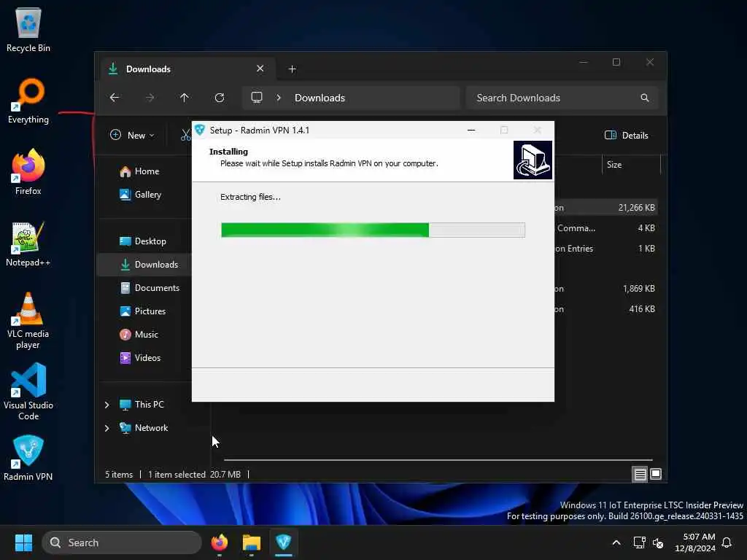Image resolution: width=747 pixels, height=560 pixels.
Task: Open the network status tray icon
Action: coord(639,542)
